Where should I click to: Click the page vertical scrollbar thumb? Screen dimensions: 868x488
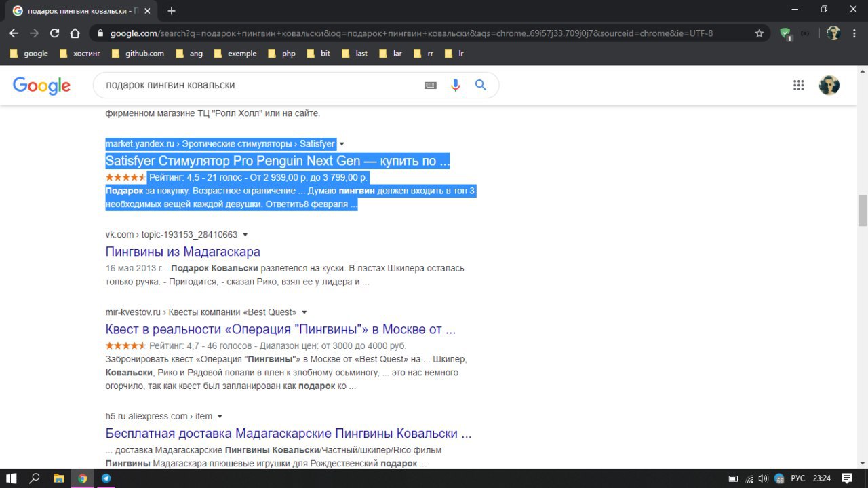pyautogui.click(x=863, y=210)
